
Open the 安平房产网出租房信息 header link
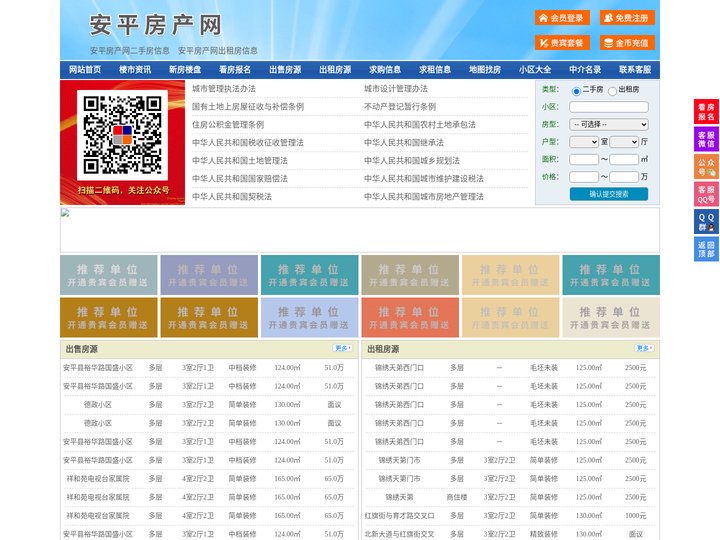click(218, 51)
